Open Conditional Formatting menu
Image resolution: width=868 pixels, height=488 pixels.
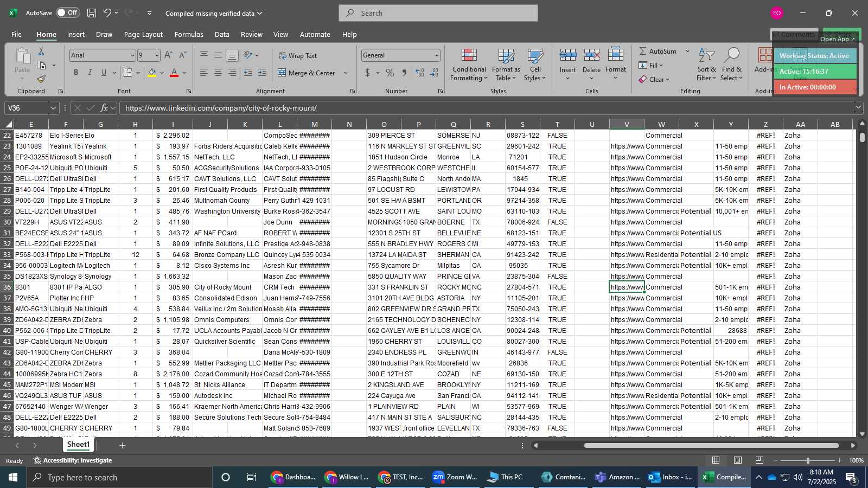tap(469, 65)
